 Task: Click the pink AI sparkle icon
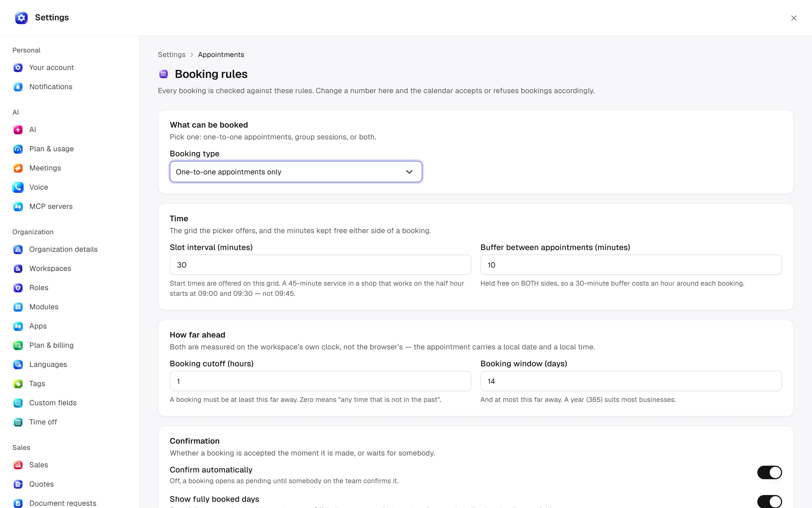[x=18, y=130]
